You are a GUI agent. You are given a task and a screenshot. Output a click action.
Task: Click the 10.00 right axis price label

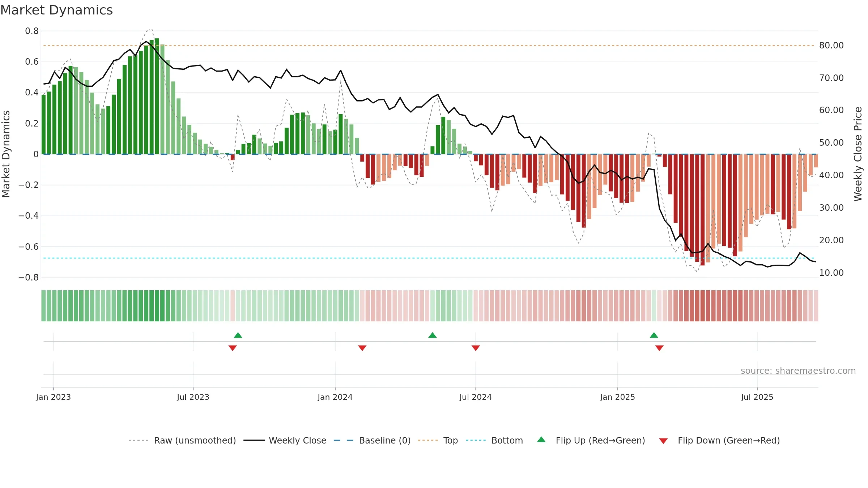831,273
